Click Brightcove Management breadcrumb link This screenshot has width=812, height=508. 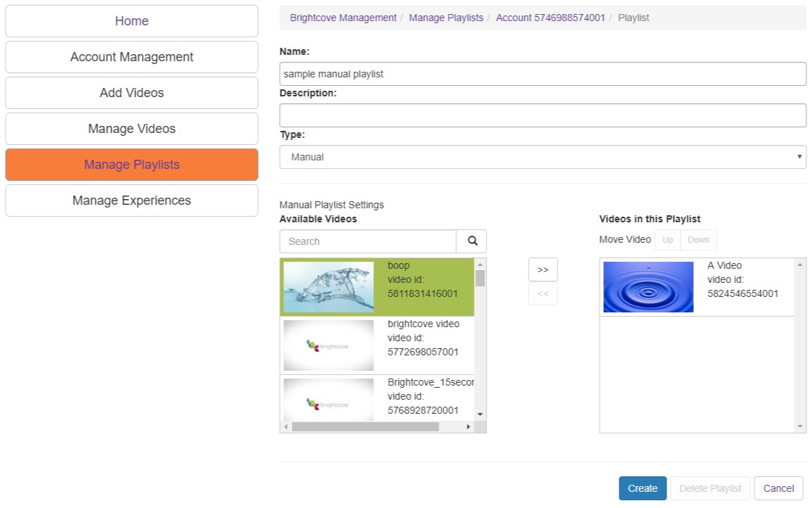(x=343, y=18)
